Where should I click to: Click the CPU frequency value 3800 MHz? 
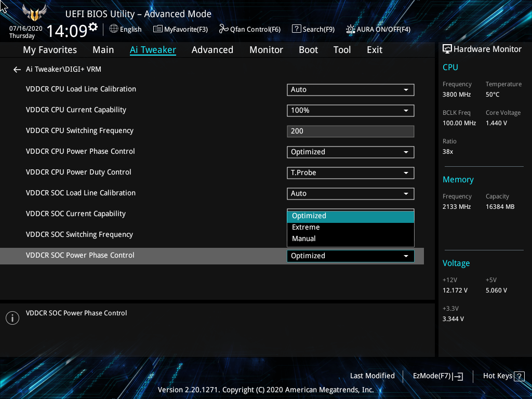[x=456, y=95]
